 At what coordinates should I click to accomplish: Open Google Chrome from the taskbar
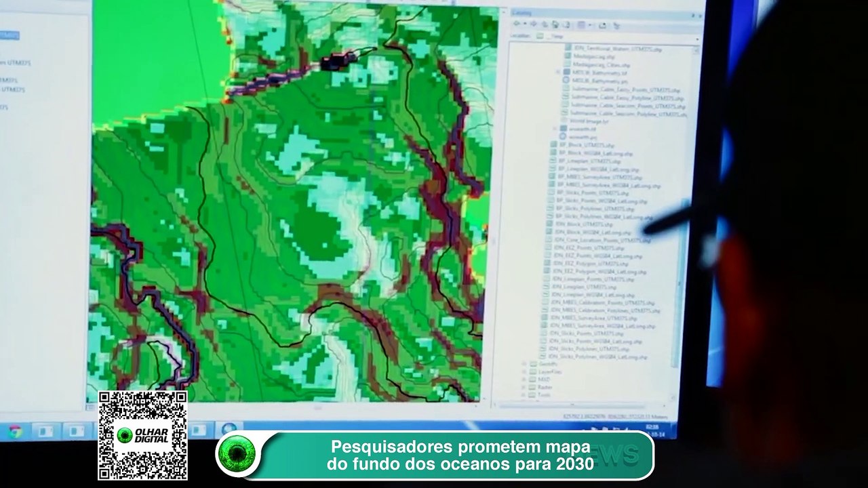coord(15,431)
